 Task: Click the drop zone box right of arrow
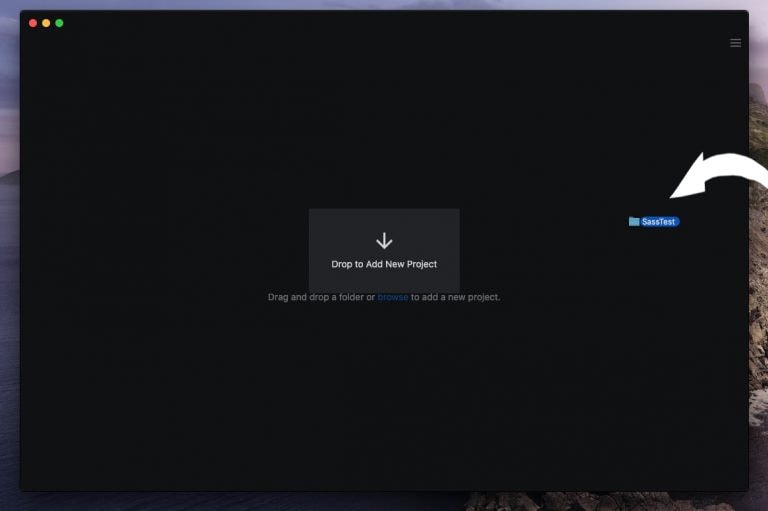point(435,240)
